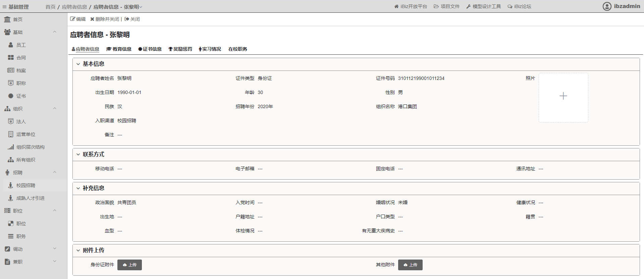This screenshot has height=279, width=644.
Task: Click the 共青团员 political status value
Action: click(x=127, y=202)
